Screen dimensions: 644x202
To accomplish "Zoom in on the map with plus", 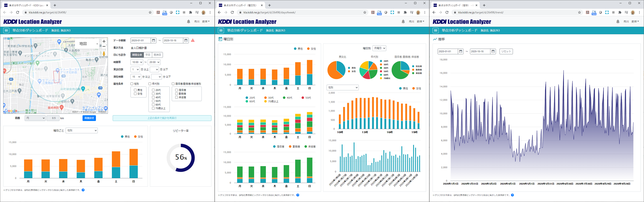I will click(104, 41).
